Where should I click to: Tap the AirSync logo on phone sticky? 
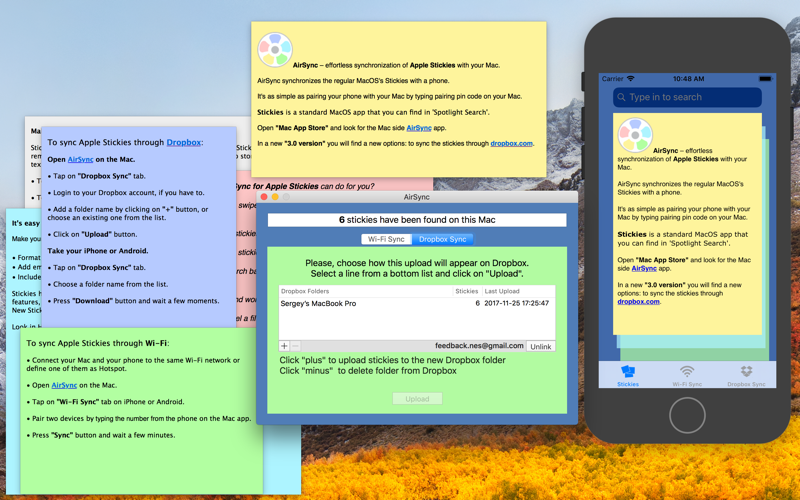coord(635,135)
